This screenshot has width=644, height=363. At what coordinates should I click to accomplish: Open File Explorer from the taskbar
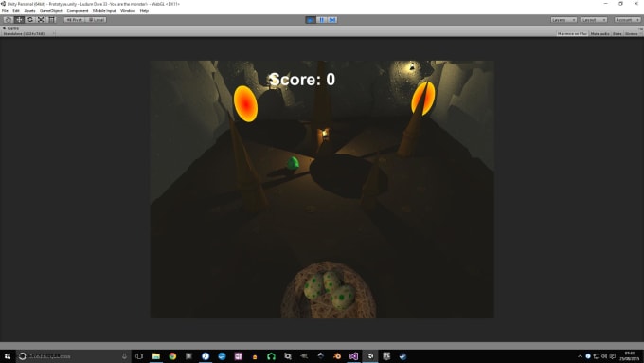click(156, 356)
